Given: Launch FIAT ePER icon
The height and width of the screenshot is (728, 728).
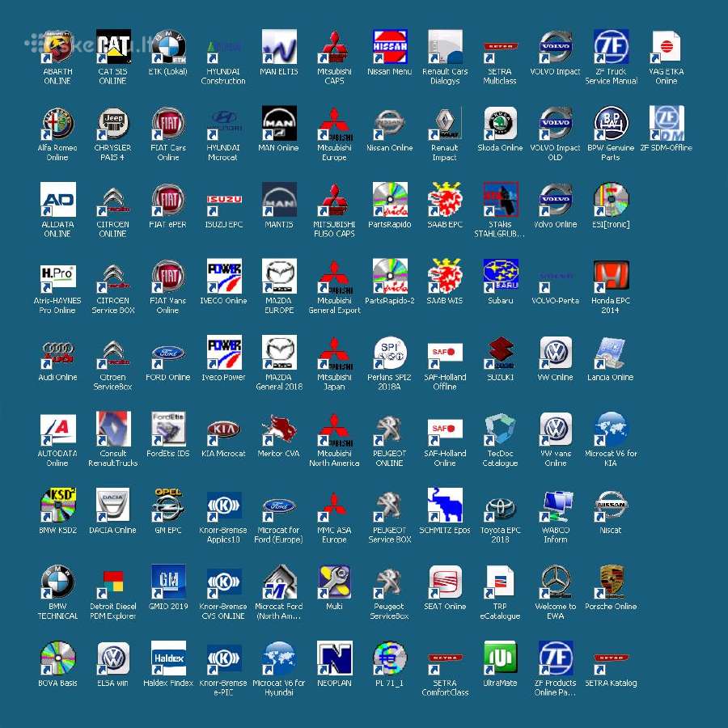Looking at the screenshot, I should click(168, 199).
